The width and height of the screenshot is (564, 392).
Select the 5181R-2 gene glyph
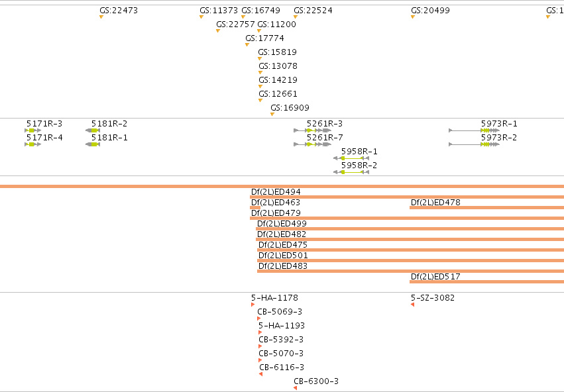click(x=93, y=130)
